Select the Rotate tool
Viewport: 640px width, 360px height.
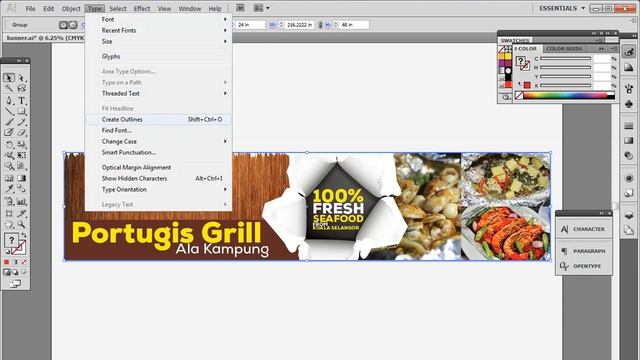tap(9, 144)
